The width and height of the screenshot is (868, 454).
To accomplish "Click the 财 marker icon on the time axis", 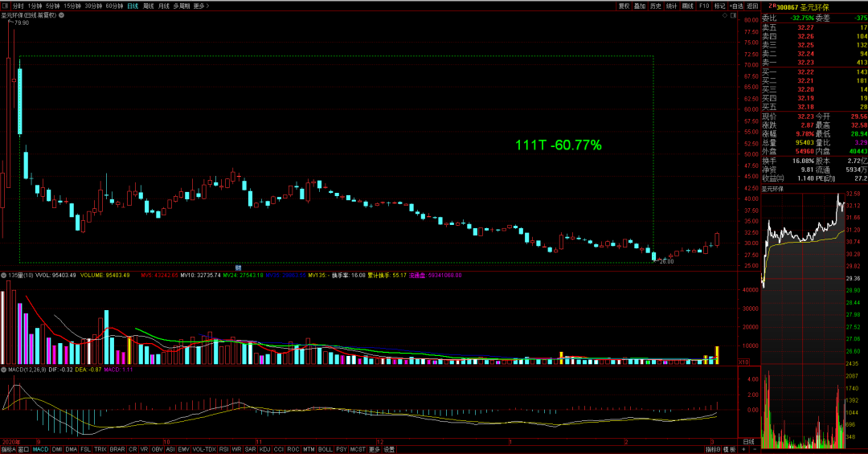I will pos(239,268).
